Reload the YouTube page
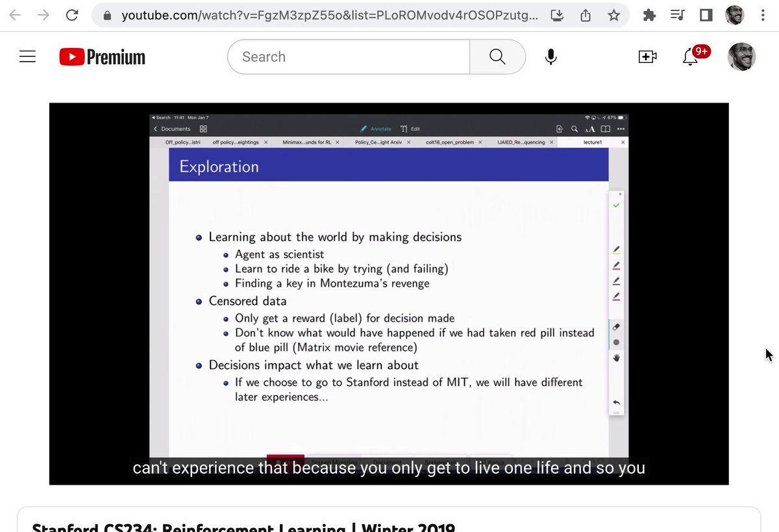779x532 pixels. 72,16
